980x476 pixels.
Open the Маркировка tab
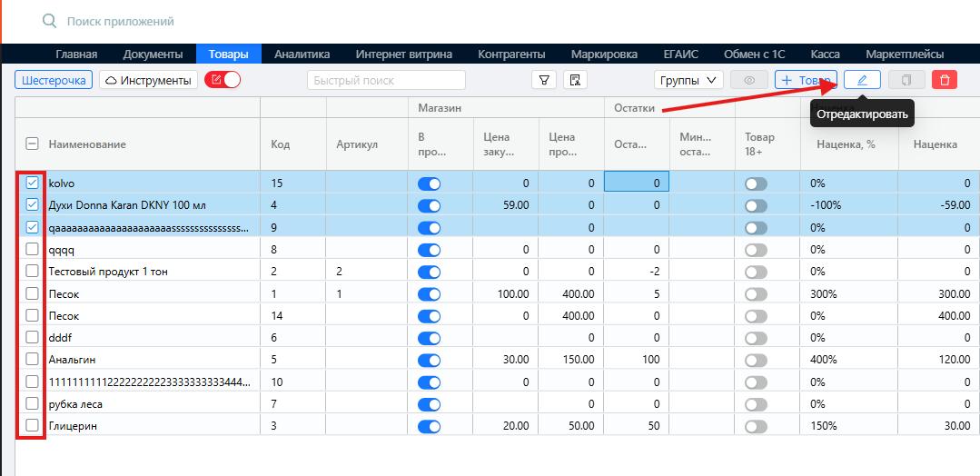[x=604, y=55]
